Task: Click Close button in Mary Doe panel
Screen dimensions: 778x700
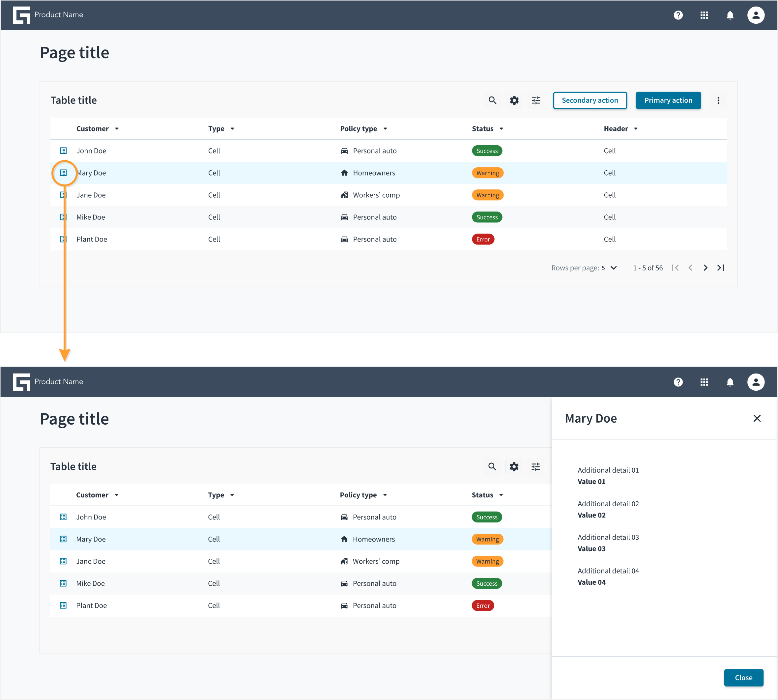Action: [x=743, y=678]
